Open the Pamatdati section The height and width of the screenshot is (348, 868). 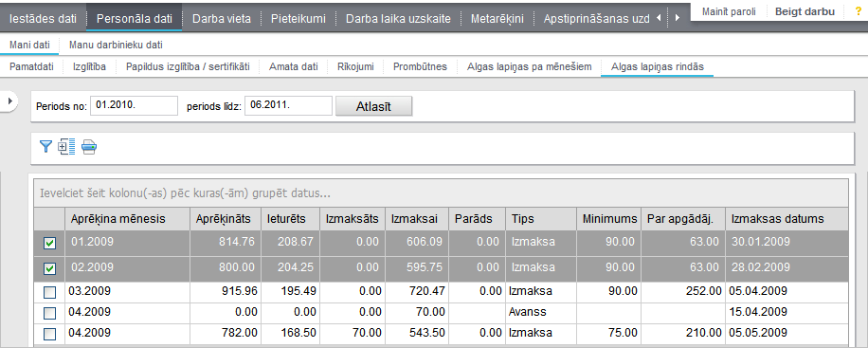coord(31,67)
